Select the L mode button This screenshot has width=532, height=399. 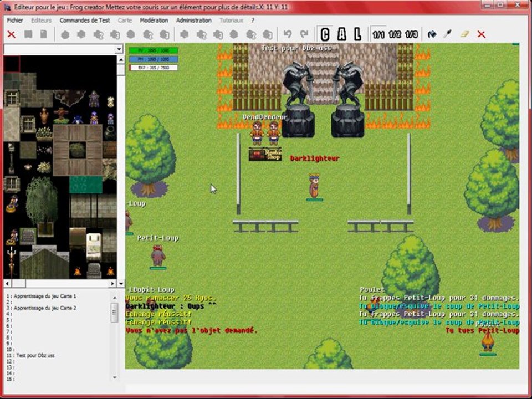click(x=357, y=34)
